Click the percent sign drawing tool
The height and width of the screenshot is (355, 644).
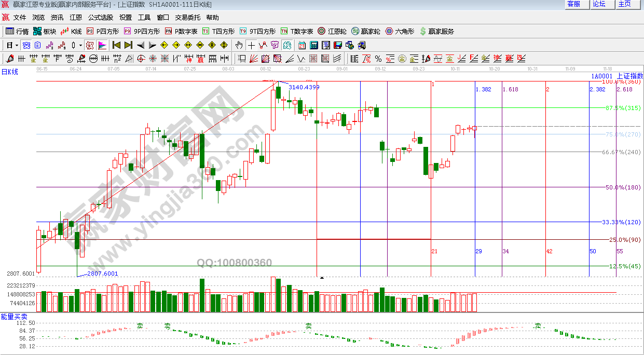378,59
